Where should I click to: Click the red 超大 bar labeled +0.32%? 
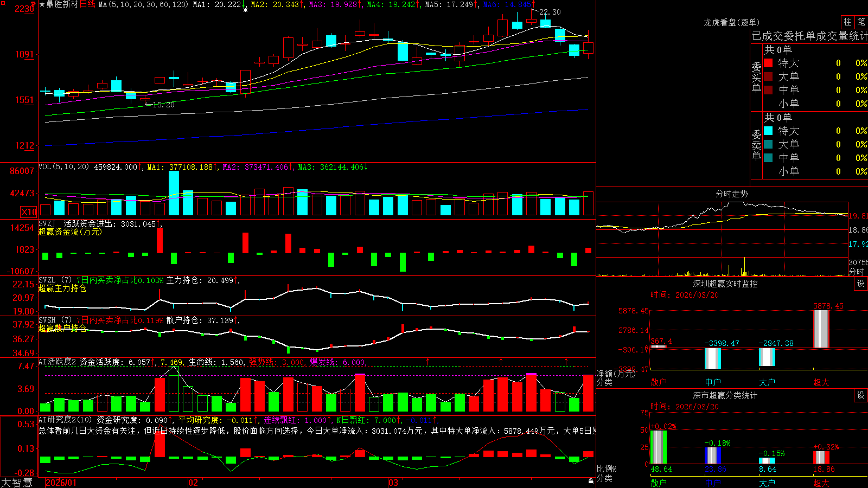tap(821, 458)
